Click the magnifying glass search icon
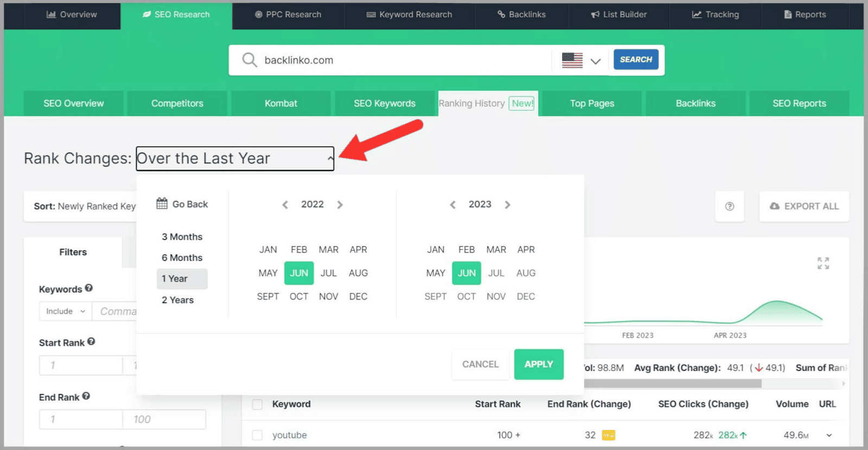This screenshot has width=868, height=450. (x=249, y=60)
